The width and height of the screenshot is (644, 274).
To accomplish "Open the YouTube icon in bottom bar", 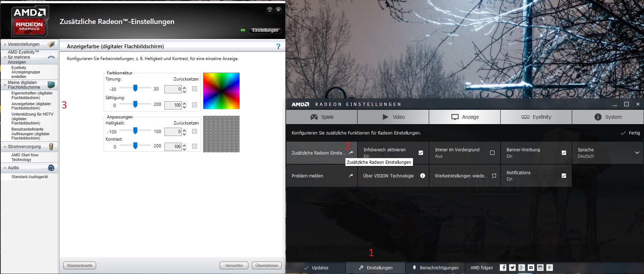I will pos(531,268).
